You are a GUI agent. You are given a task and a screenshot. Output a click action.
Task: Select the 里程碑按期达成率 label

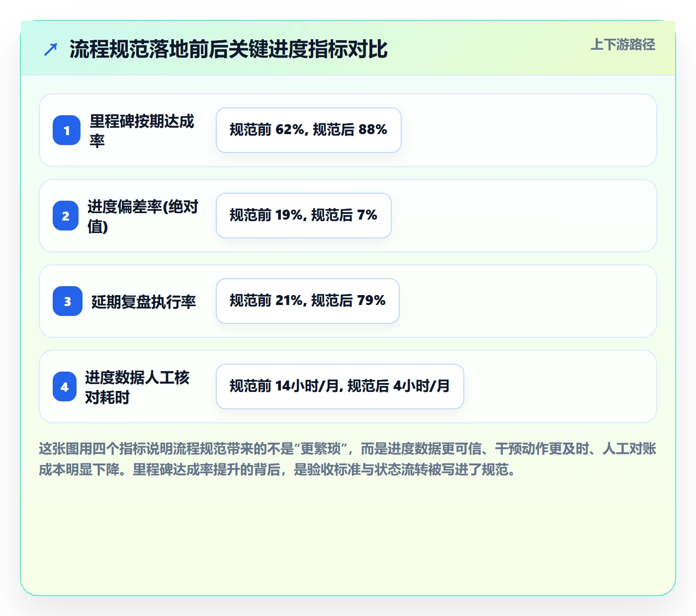pos(142,131)
